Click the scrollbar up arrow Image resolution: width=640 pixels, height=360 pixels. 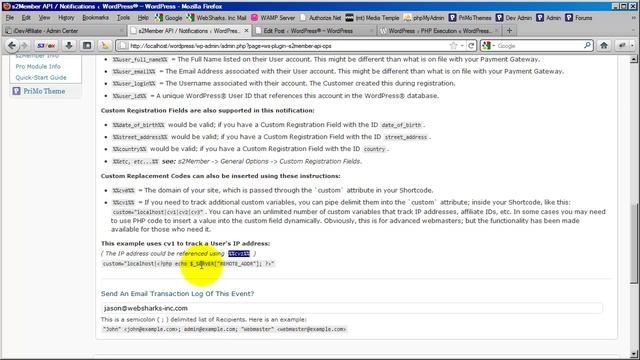point(633,60)
